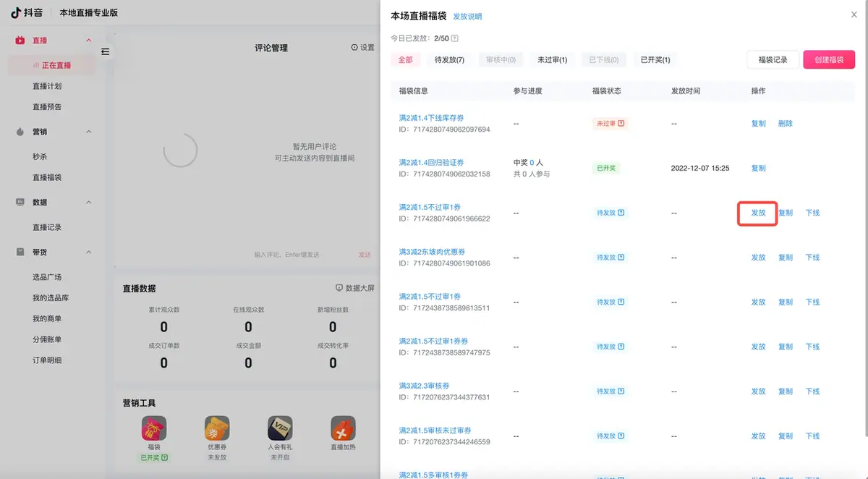The height and width of the screenshot is (479, 868).
Task: Open 直播预告 in the sidebar
Action: (x=47, y=107)
